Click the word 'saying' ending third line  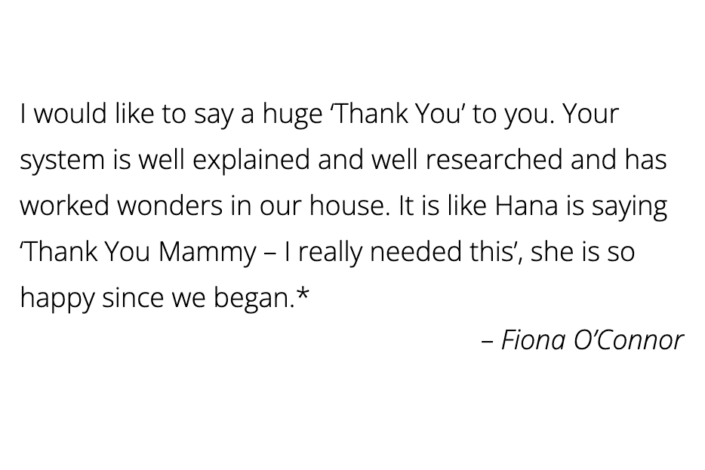pyautogui.click(x=629, y=208)
